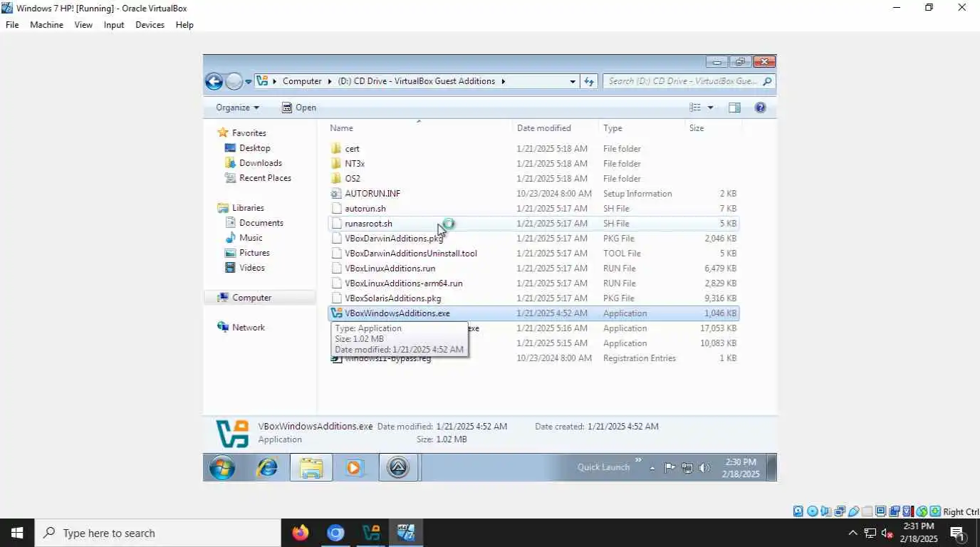Open the VirtualBox Devices menu
This screenshot has height=547, width=980.
tap(150, 25)
